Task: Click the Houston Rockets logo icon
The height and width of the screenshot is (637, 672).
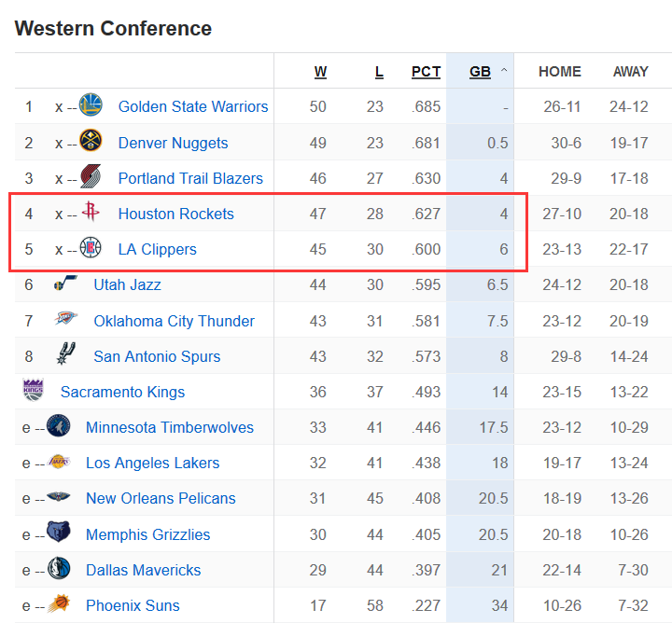Action: pos(91,211)
